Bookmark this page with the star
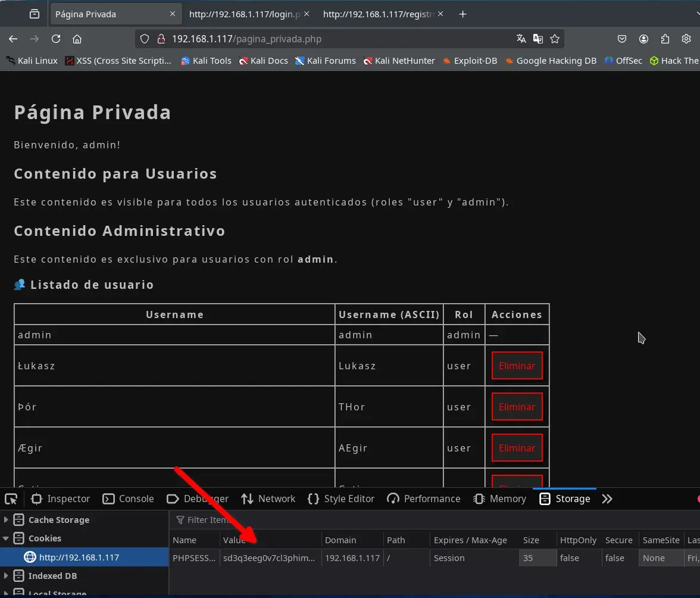700x598 pixels. pos(555,39)
